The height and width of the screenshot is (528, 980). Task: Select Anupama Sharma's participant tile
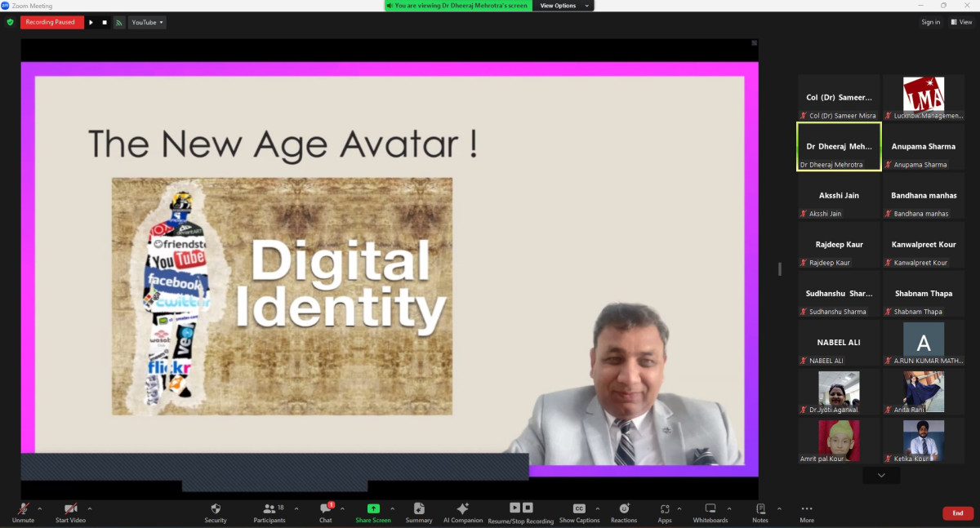(924, 147)
